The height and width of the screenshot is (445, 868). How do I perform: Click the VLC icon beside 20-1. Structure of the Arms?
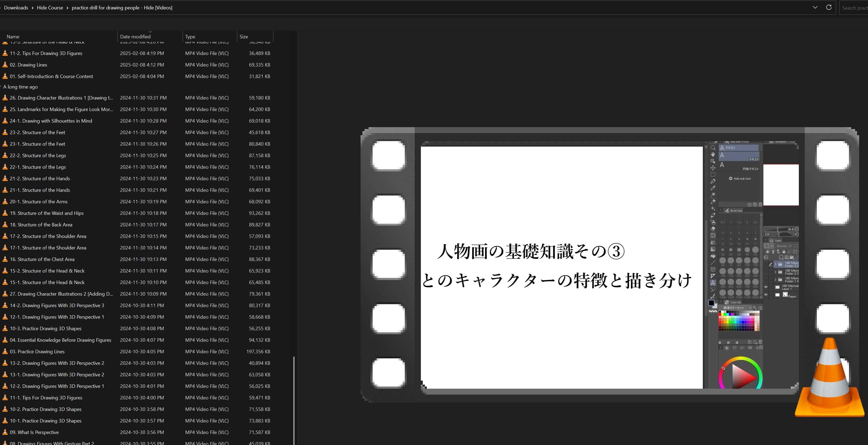coord(5,201)
